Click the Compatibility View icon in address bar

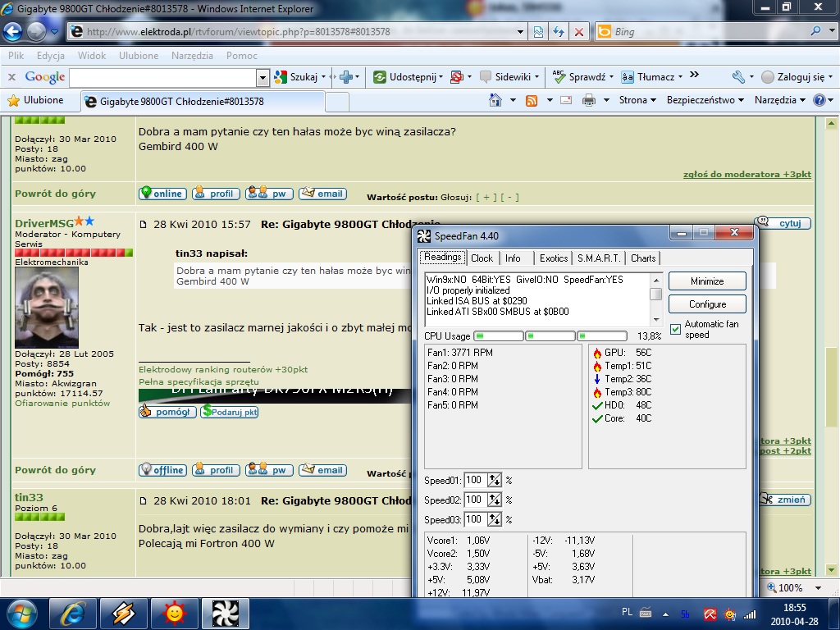tap(538, 32)
